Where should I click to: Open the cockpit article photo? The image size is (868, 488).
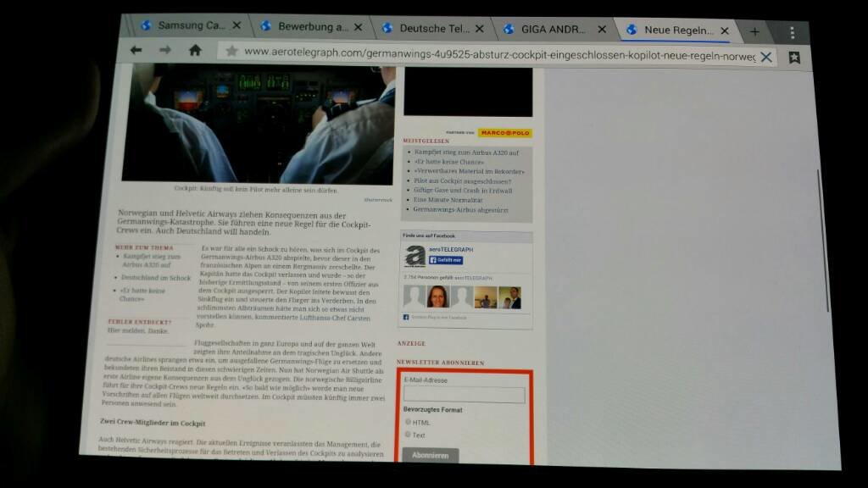point(258,123)
